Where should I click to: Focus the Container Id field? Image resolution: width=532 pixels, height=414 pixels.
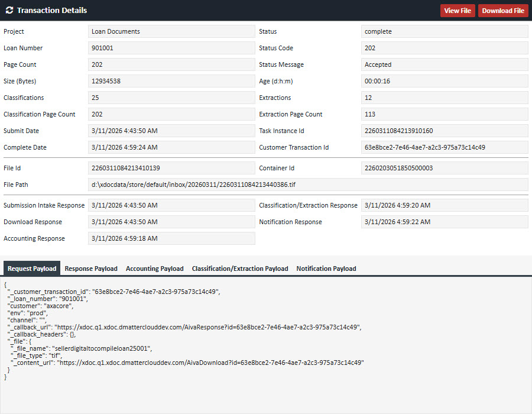click(x=445, y=168)
